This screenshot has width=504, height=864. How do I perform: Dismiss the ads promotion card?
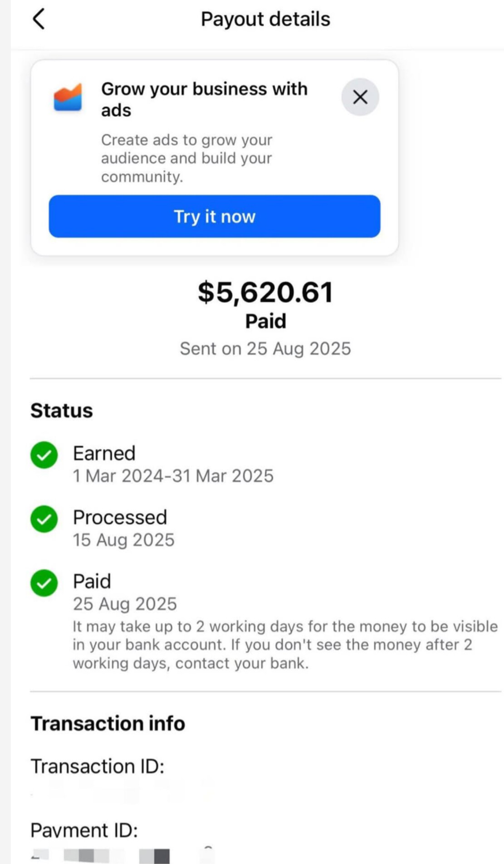tap(360, 97)
